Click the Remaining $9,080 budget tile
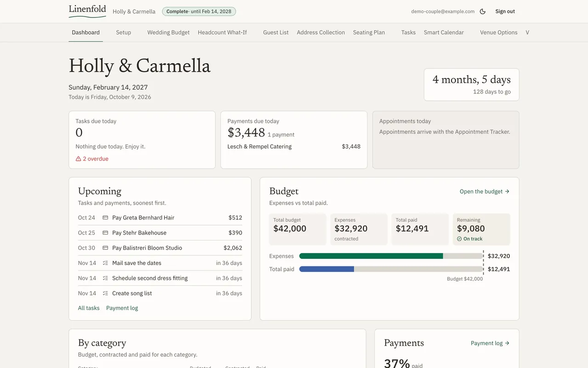This screenshot has width=588, height=368. [x=481, y=229]
